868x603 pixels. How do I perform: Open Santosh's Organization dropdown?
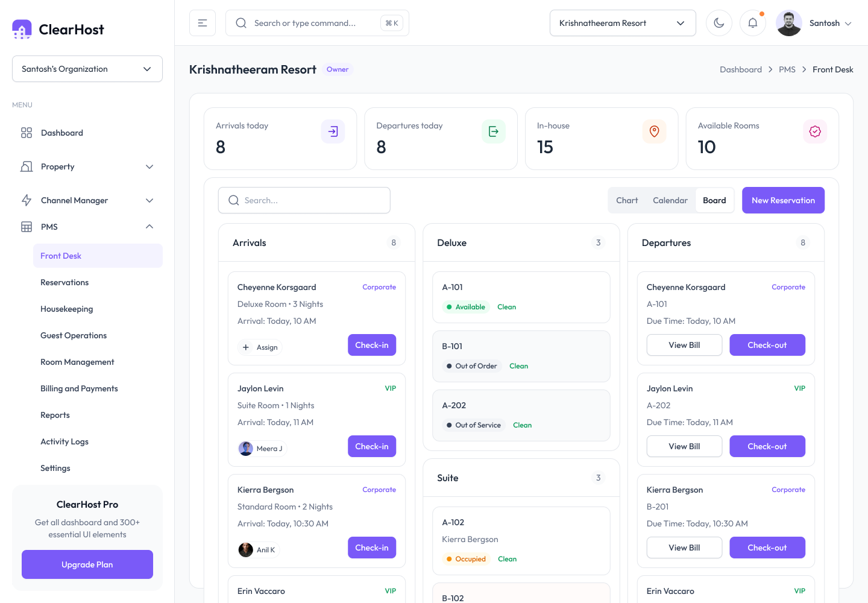pos(87,69)
